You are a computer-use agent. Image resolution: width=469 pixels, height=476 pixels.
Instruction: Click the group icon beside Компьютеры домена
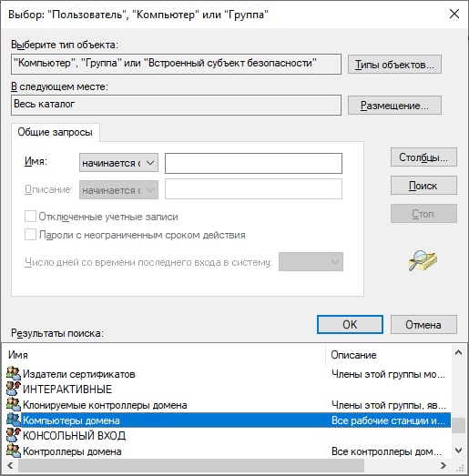pos(14,420)
